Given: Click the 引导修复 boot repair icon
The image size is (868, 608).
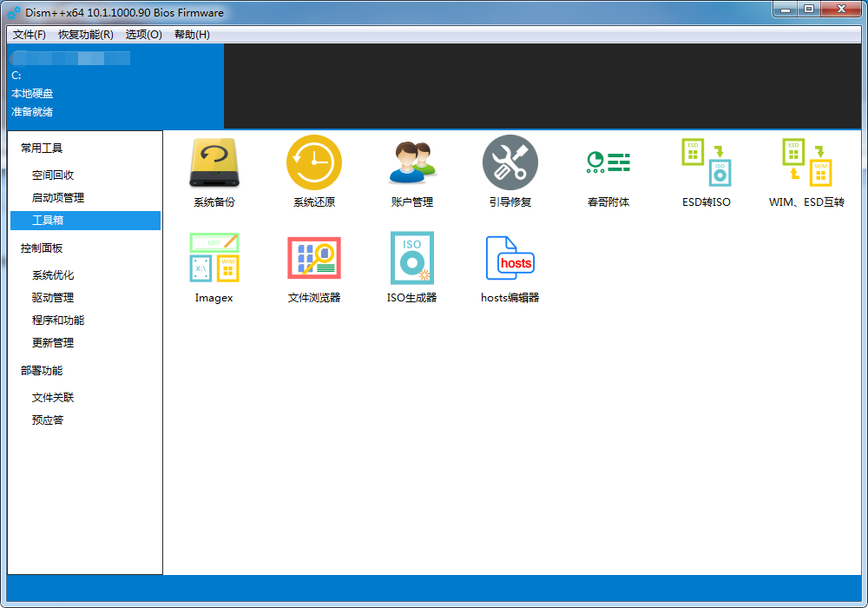Looking at the screenshot, I should 510,163.
